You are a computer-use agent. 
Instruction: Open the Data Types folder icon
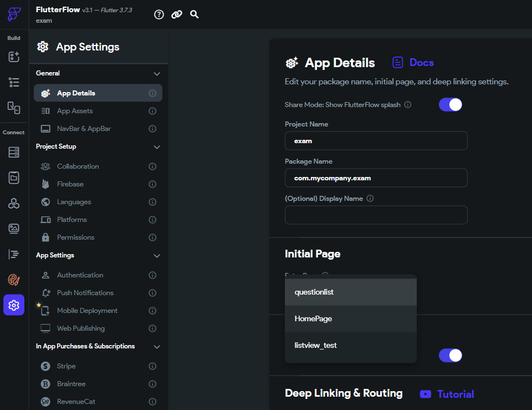coord(14,178)
